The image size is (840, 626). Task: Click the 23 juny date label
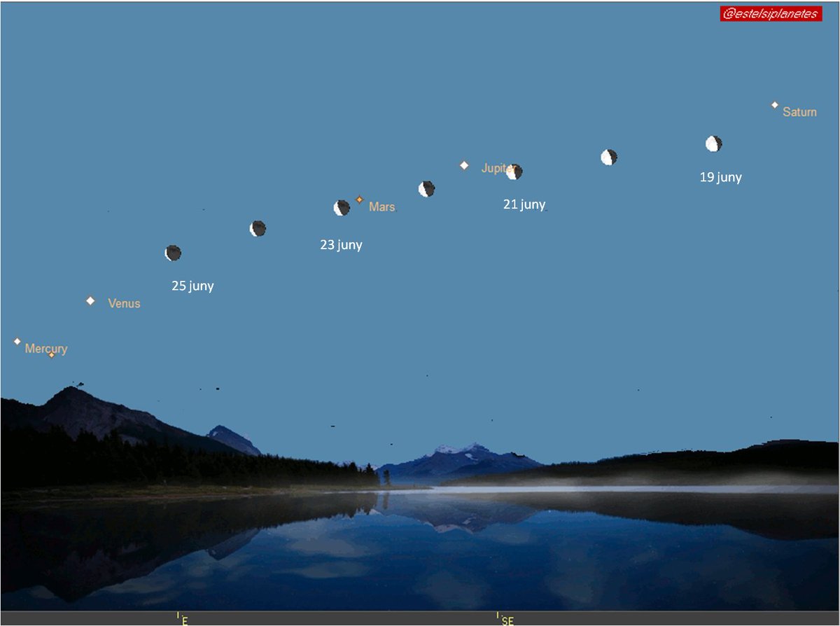tap(341, 246)
